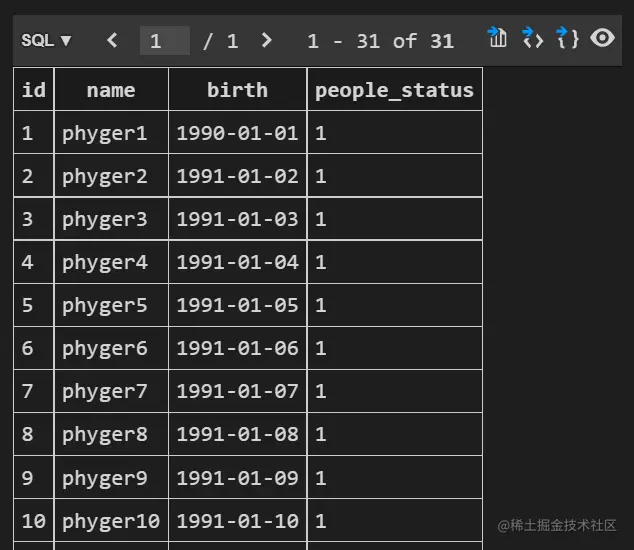Open the SQL dropdown menu
This screenshot has height=550, width=634.
[46, 40]
